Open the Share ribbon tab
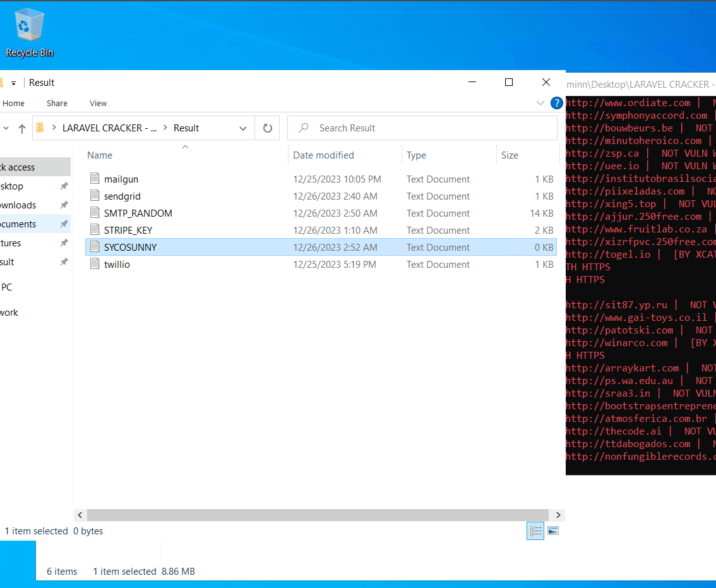 click(x=57, y=103)
